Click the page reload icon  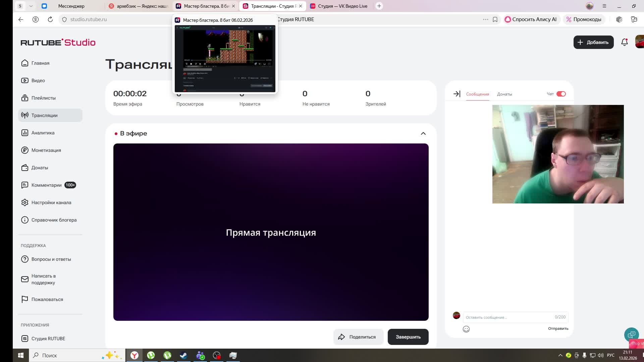coord(50,19)
